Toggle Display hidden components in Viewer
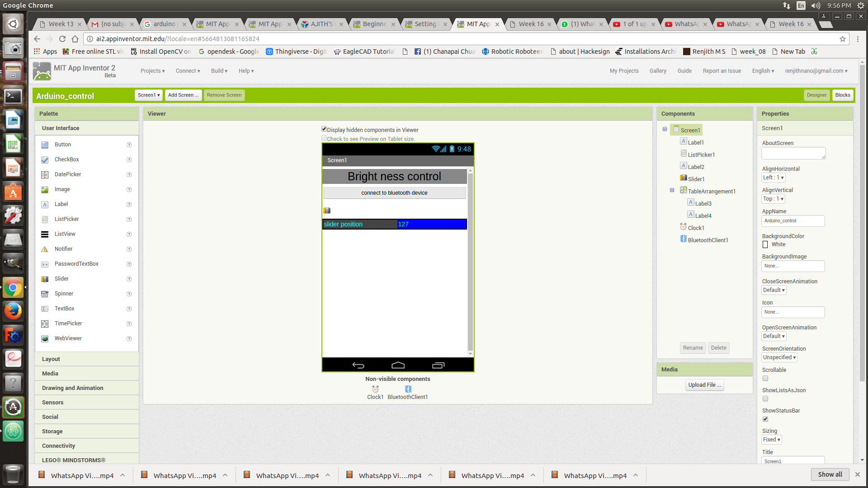This screenshot has height=488, width=868. pyautogui.click(x=324, y=129)
